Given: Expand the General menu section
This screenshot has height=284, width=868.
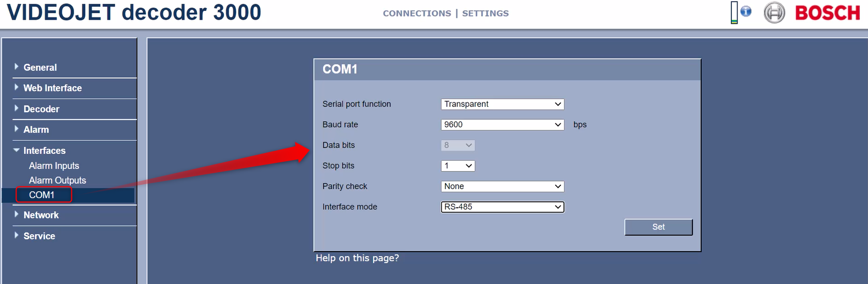Looking at the screenshot, I should pos(40,67).
